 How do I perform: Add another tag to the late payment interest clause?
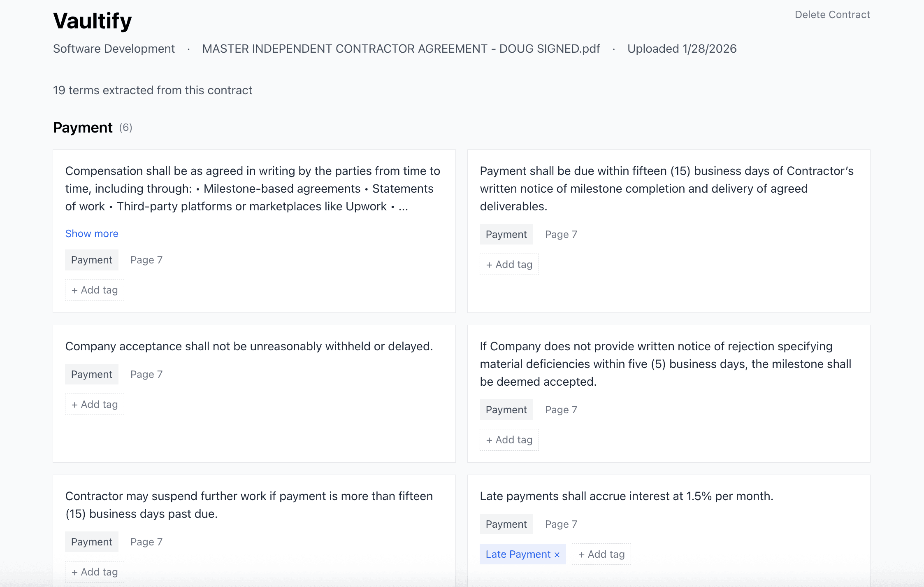601,554
